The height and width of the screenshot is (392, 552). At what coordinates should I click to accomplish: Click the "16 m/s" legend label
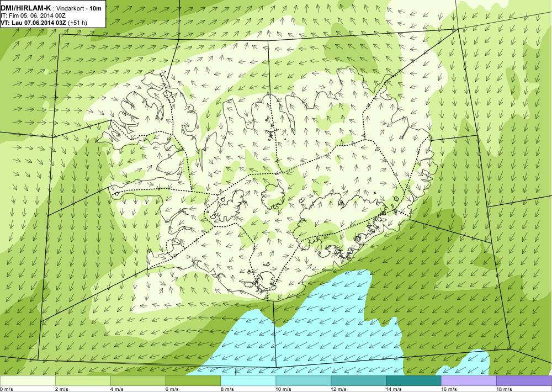tap(449, 389)
